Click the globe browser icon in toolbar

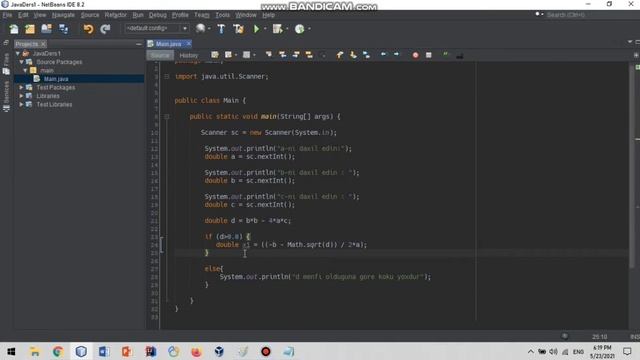(x=200, y=28)
